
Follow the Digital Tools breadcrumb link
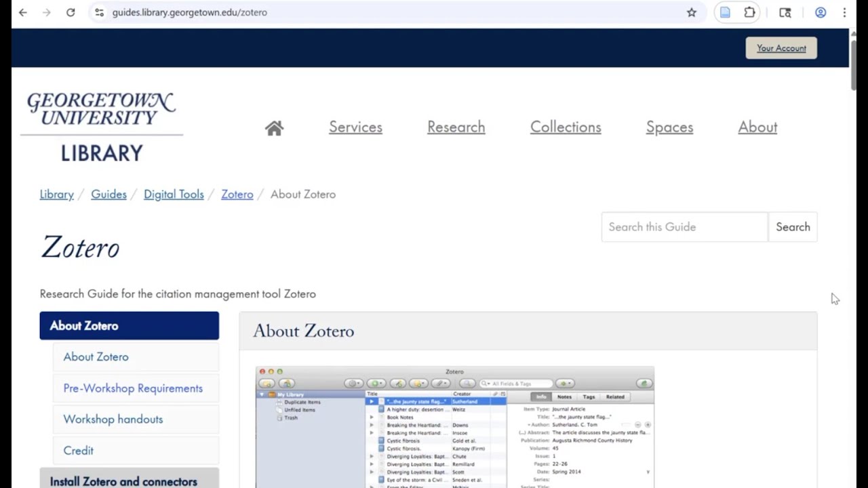pyautogui.click(x=174, y=195)
